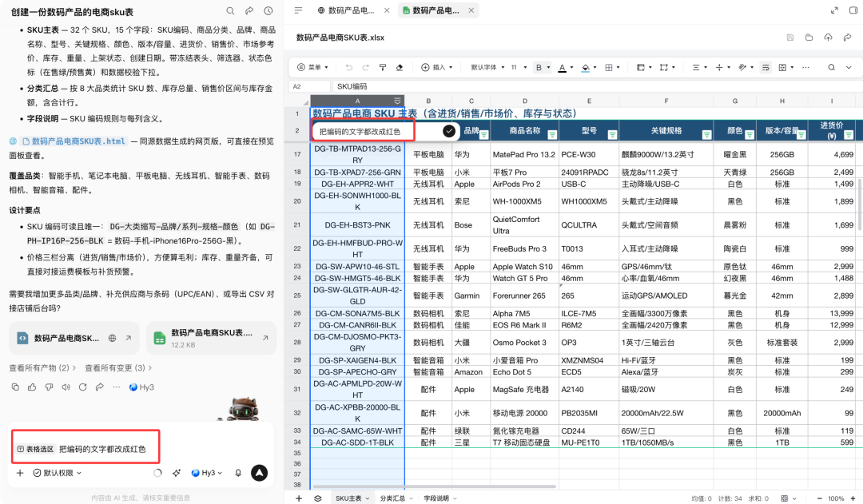863x504 pixels.
Task: Open the 默认字体 font dropdown
Action: click(487, 67)
